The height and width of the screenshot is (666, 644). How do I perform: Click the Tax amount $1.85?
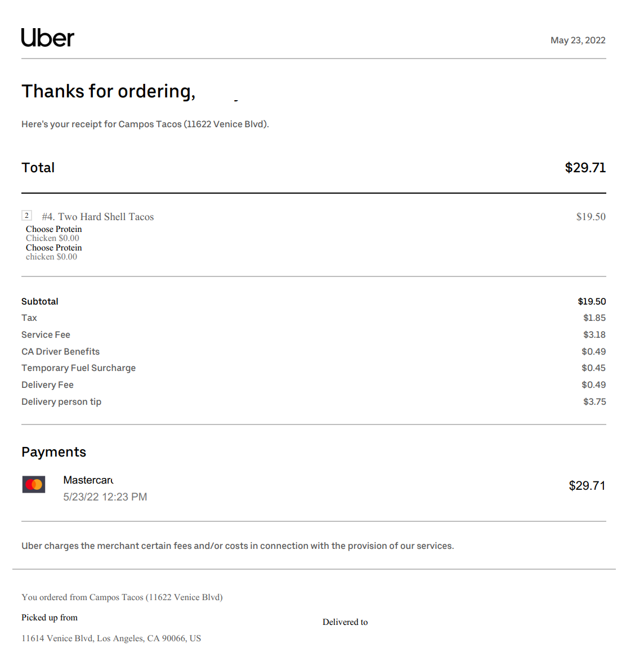pos(594,318)
